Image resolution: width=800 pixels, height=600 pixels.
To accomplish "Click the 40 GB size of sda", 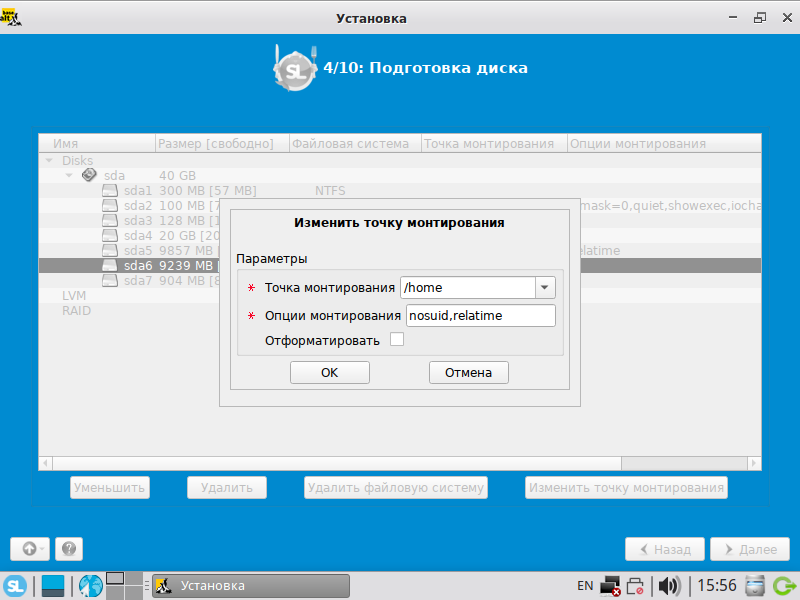I will point(178,176).
